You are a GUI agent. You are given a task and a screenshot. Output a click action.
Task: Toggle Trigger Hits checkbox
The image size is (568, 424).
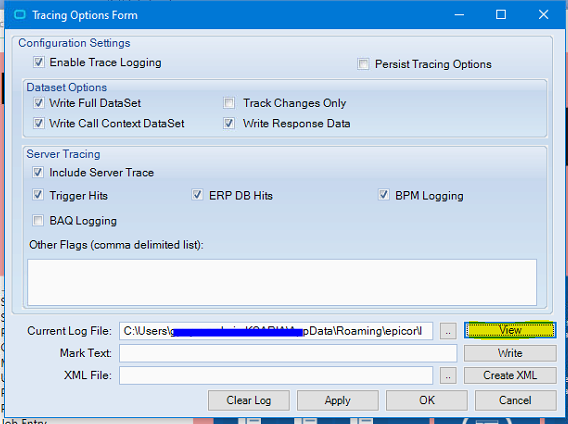[x=38, y=195]
